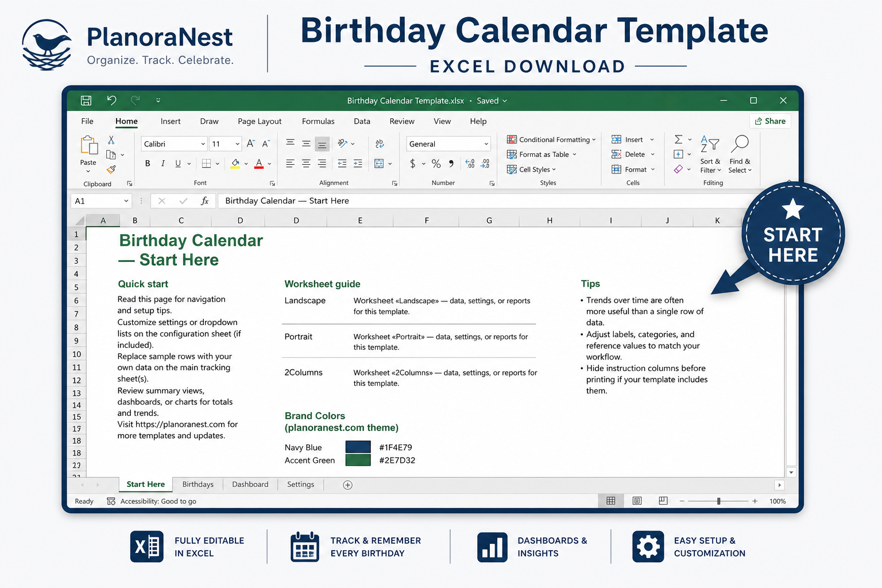This screenshot has width=882, height=588.
Task: Click Decrease Decimal icon
Action: tap(485, 164)
